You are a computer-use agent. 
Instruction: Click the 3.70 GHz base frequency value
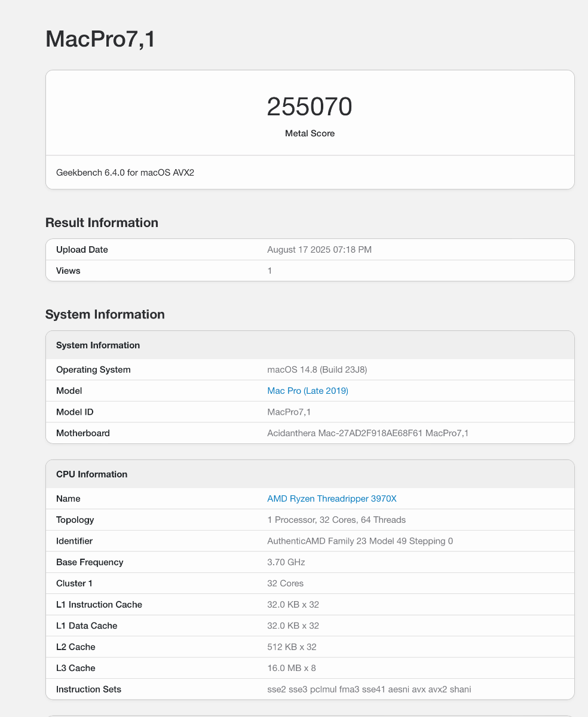click(286, 562)
